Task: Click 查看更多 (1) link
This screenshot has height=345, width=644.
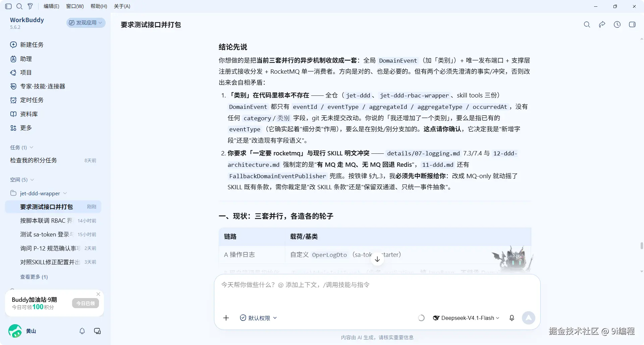Action: (34, 277)
